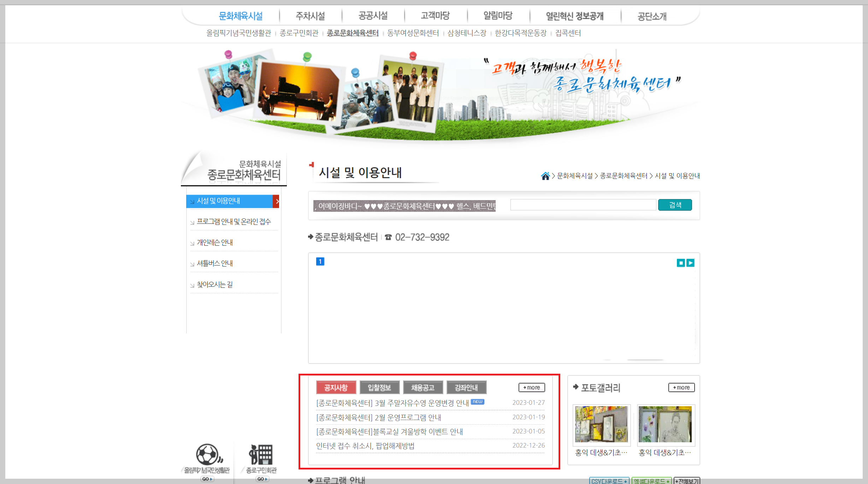Click the soccer ball 올림픽기념국민생활관 icon
This screenshot has height=484, width=868.
[x=208, y=455]
